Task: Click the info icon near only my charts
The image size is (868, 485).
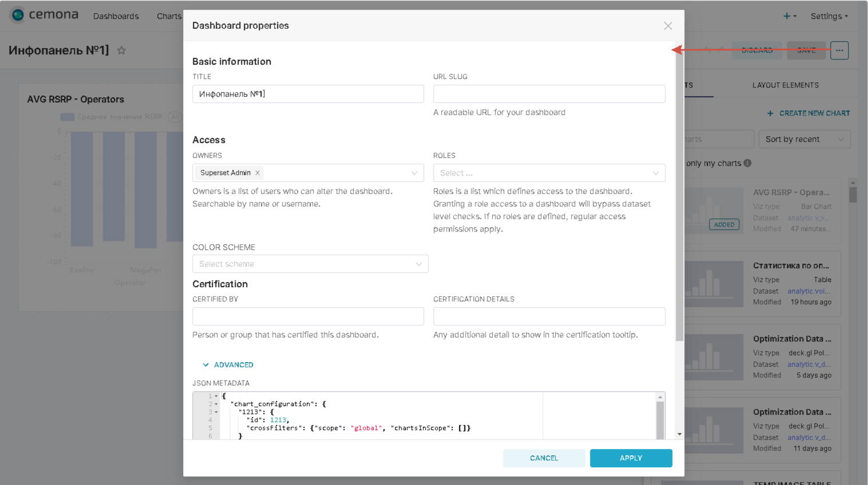Action: click(x=747, y=163)
